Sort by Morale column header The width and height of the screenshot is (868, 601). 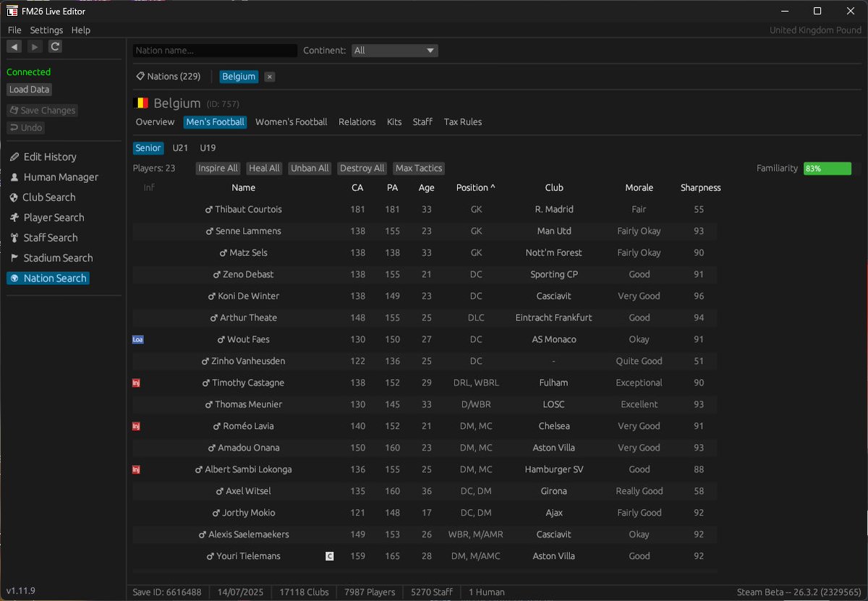click(x=639, y=188)
